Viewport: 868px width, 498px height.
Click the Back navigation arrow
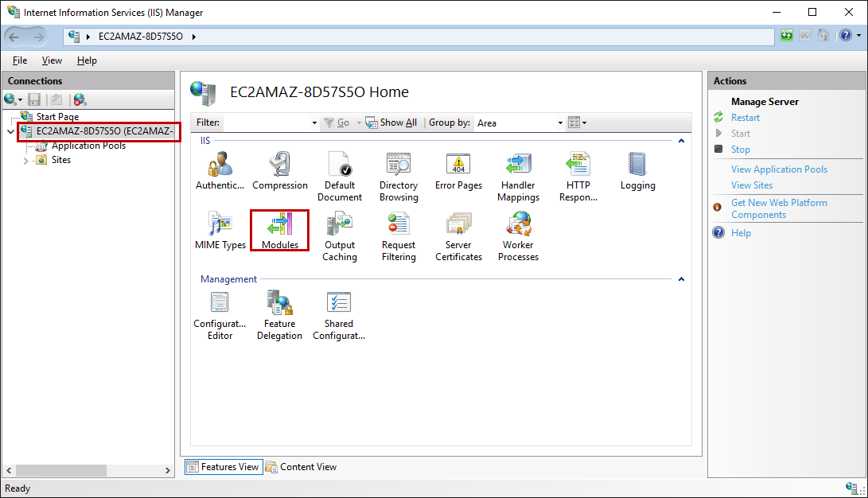click(14, 37)
